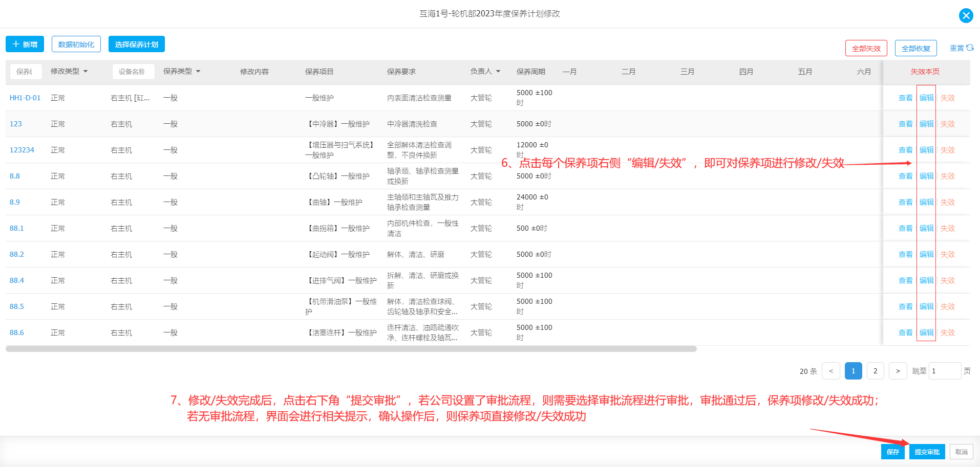
Task: Click 编辑 for row 8.9
Action: click(x=927, y=202)
